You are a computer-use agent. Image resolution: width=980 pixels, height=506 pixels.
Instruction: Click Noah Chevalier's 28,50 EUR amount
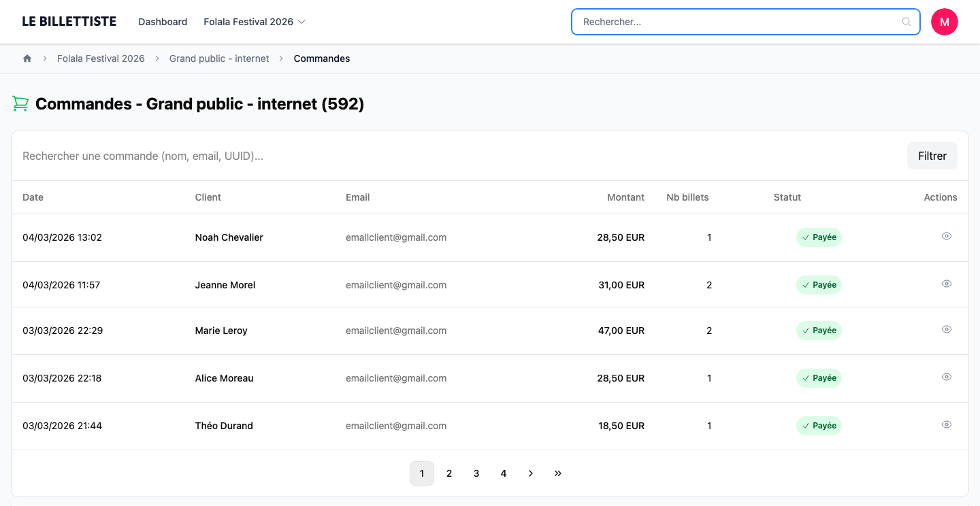[621, 237]
